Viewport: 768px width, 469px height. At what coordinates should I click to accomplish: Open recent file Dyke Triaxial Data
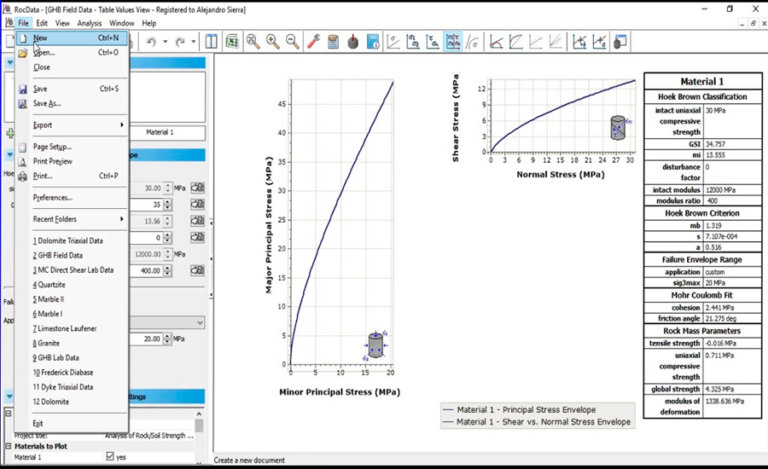tap(72, 387)
